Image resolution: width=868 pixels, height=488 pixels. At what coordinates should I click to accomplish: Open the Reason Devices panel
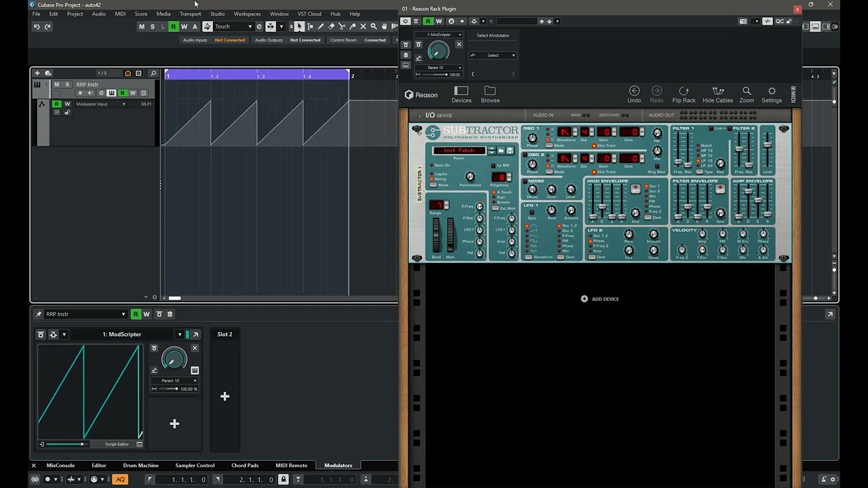coord(461,94)
